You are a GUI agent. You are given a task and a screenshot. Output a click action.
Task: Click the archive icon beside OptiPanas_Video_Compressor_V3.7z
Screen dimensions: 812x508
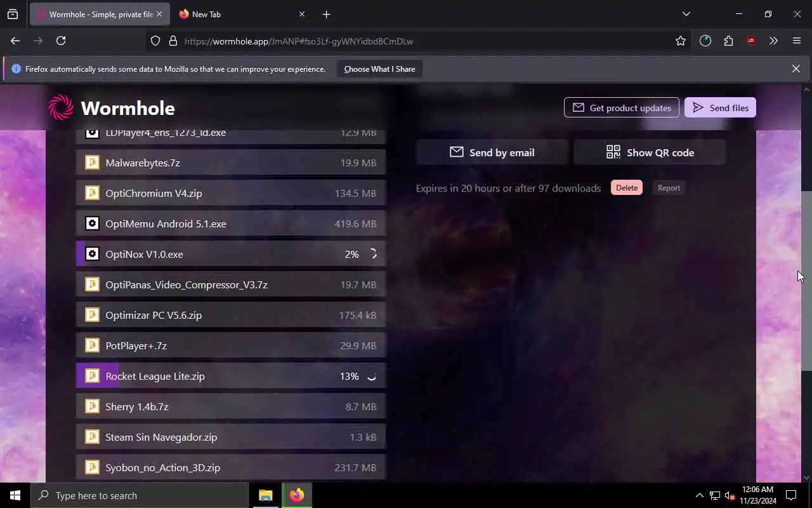[92, 284]
